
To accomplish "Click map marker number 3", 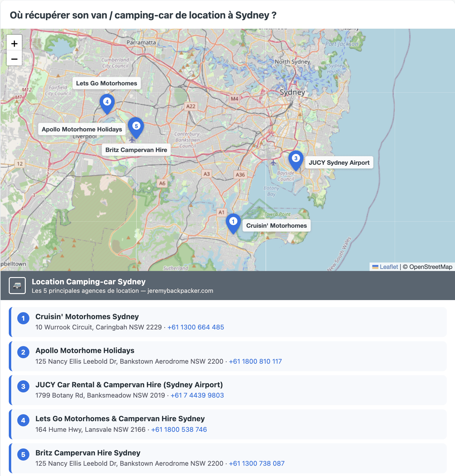I will (296, 160).
